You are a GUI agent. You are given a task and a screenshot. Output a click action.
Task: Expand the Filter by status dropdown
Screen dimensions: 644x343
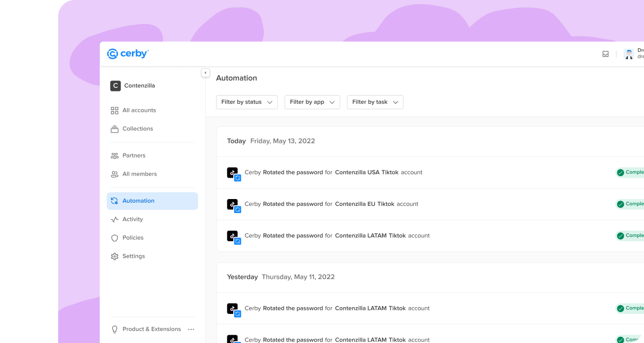pos(247,102)
